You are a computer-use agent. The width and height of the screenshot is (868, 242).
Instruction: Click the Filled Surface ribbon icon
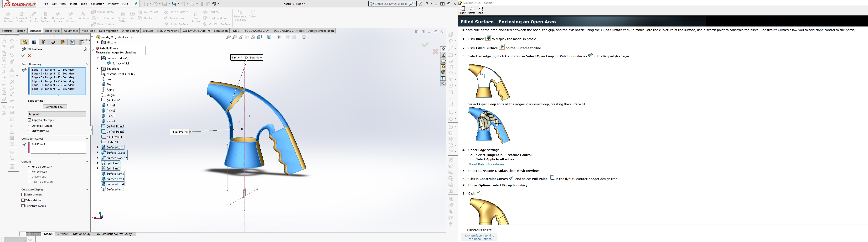coord(71,17)
